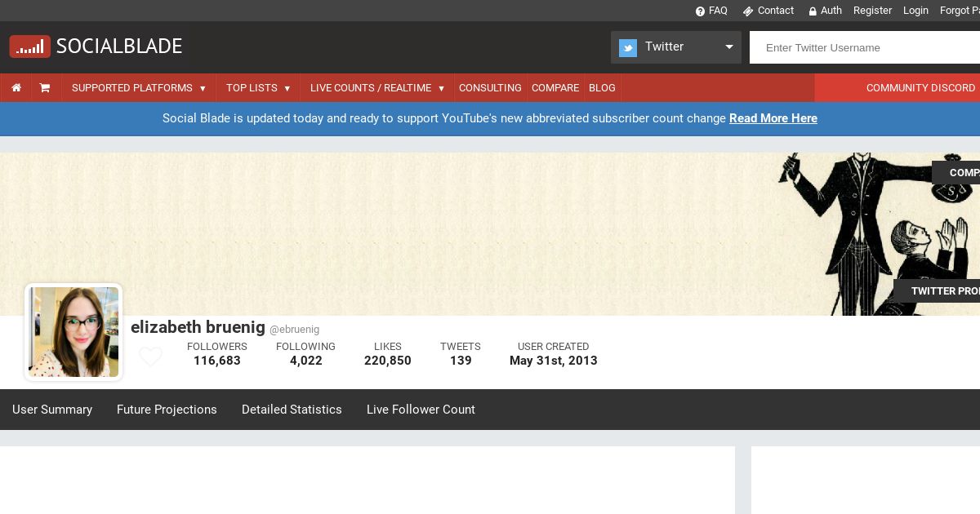Focus the Enter Twitter Username field
Screen dimensions: 980x514
coord(865,47)
